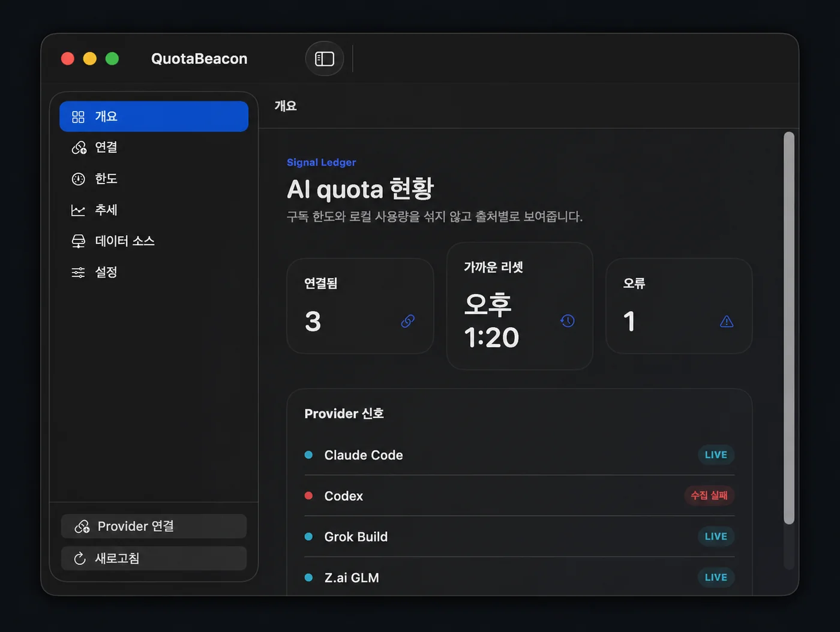Click the 새로고침 refresh arrow icon
Viewport: 840px width, 632px height.
click(x=80, y=558)
